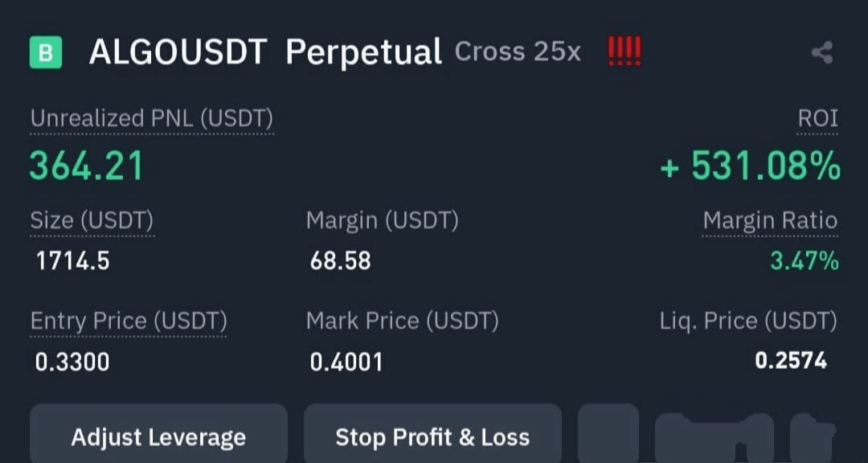868x463 pixels.
Task: Click the green B exchange logo icon
Action: click(x=46, y=52)
